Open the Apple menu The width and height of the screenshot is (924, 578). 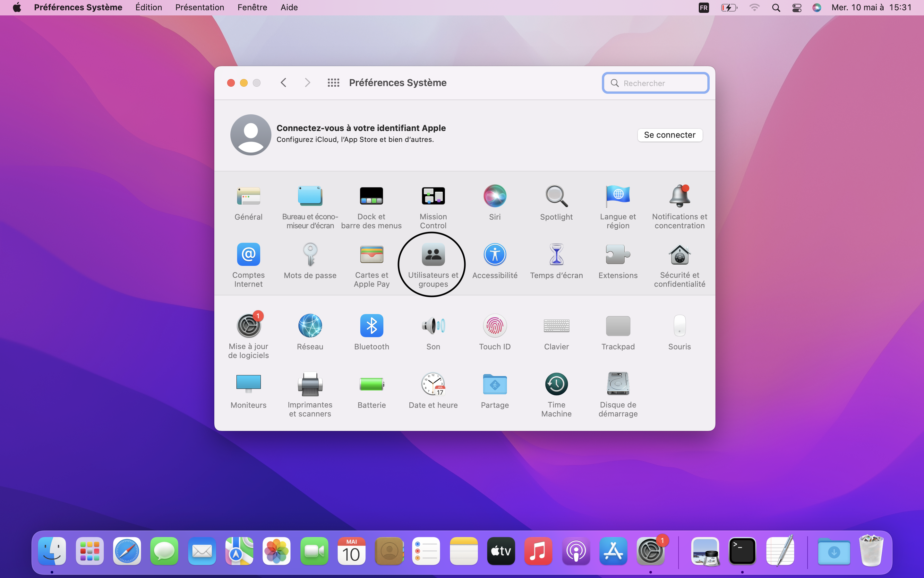coord(17,8)
